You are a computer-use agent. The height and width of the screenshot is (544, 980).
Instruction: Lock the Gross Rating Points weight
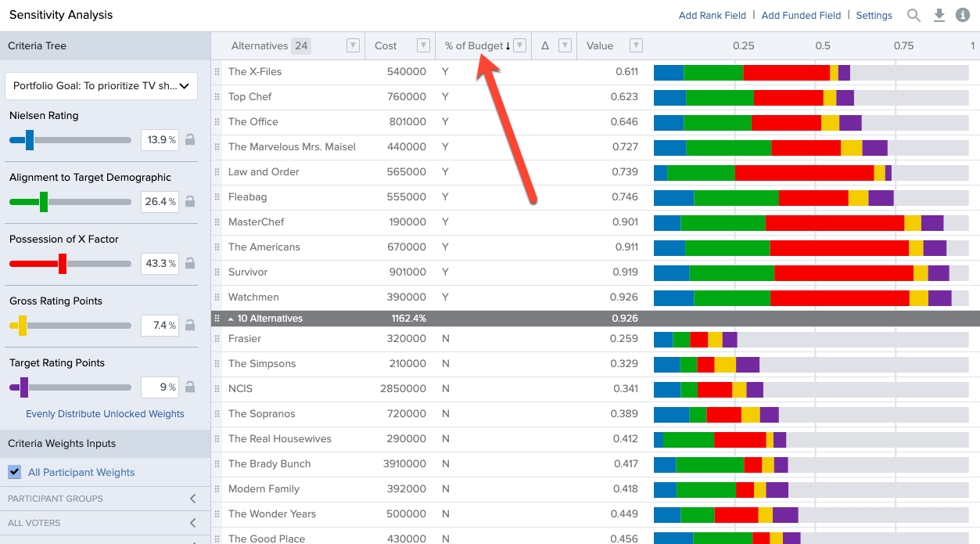coord(189,326)
